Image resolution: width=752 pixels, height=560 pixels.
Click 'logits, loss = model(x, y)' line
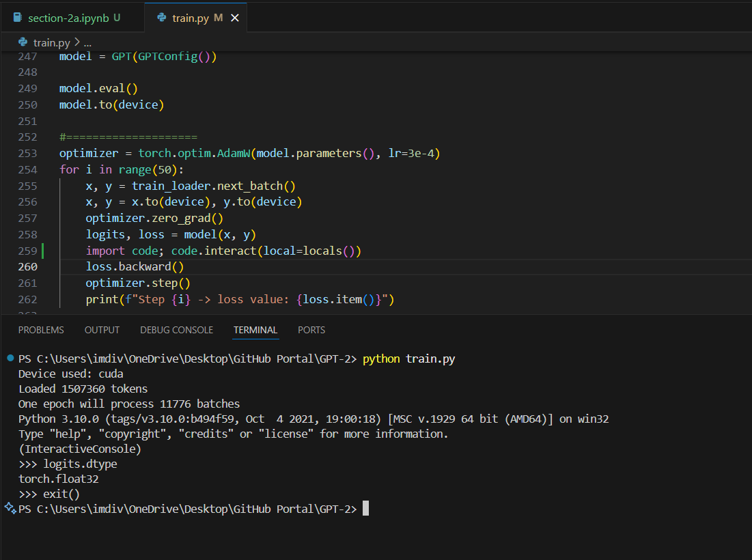[171, 234]
